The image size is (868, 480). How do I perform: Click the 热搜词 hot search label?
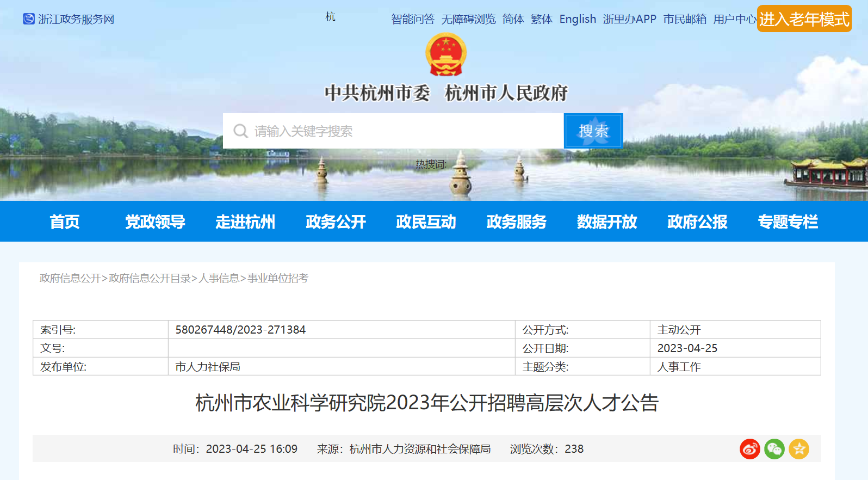pyautogui.click(x=431, y=164)
